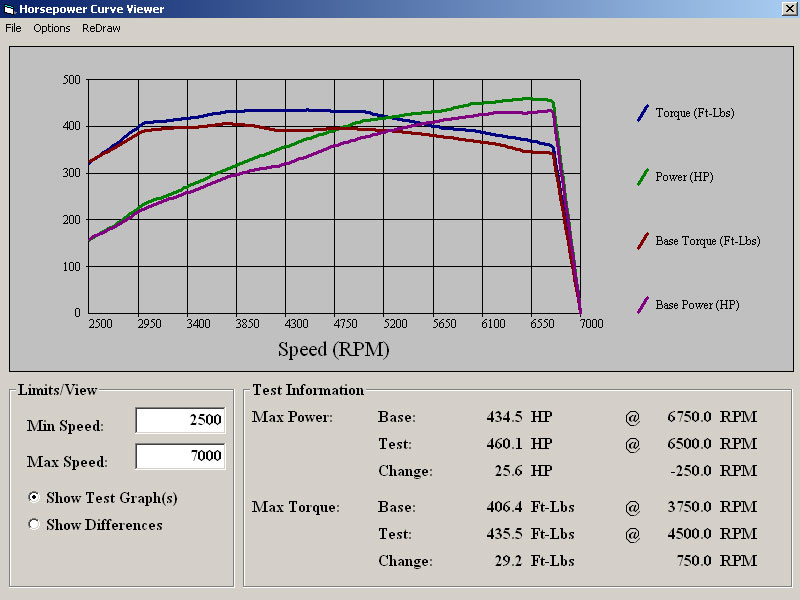Click the Max Speed: label
The width and height of the screenshot is (800, 600).
point(67,462)
